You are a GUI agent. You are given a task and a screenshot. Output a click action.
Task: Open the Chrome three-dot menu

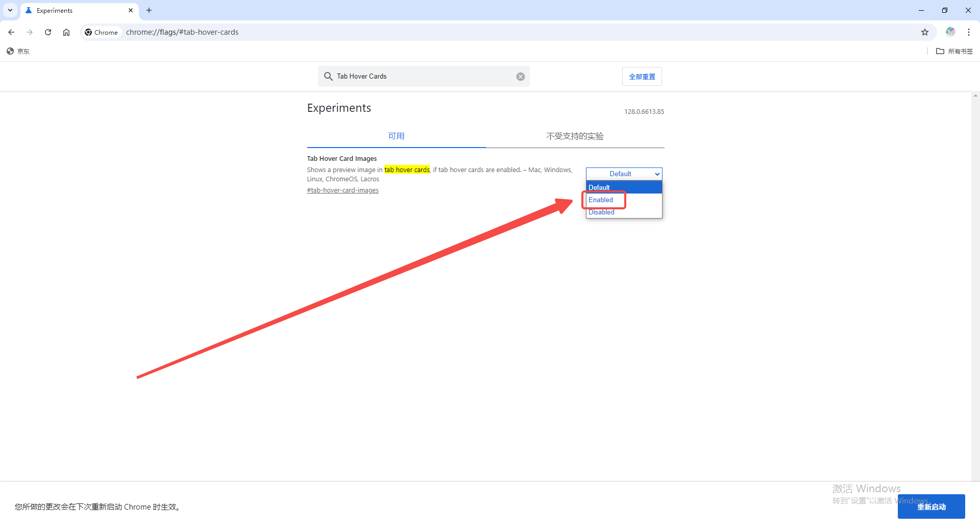pos(969,32)
